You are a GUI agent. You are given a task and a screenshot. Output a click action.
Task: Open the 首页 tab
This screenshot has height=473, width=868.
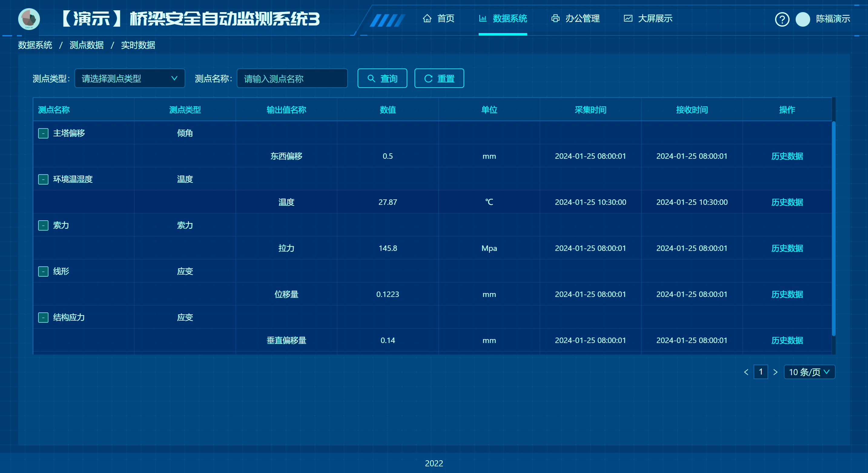tap(439, 18)
